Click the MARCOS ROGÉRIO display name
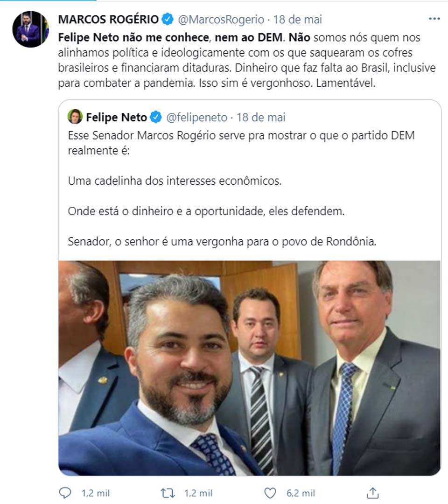The image size is (448, 504). (108, 20)
